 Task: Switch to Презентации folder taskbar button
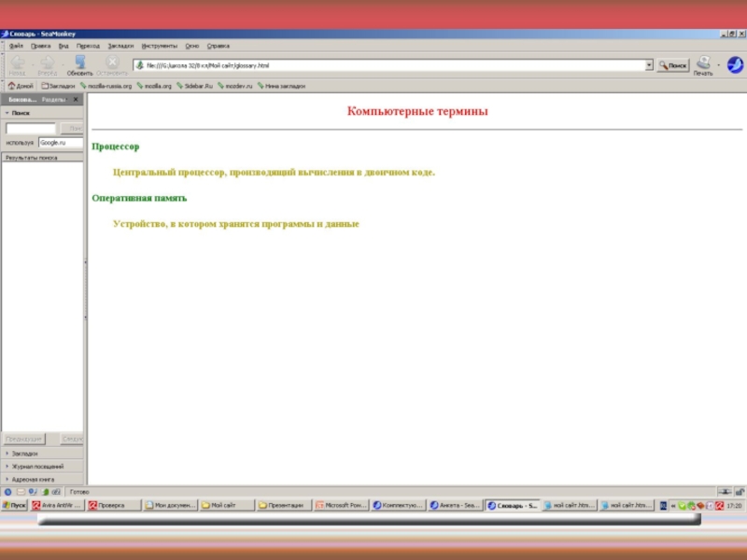[x=285, y=506]
